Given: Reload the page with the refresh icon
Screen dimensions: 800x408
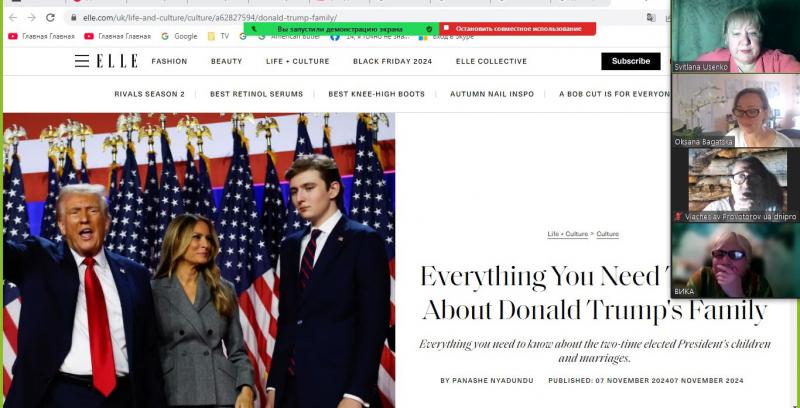Looking at the screenshot, I should pyautogui.click(x=50, y=17).
